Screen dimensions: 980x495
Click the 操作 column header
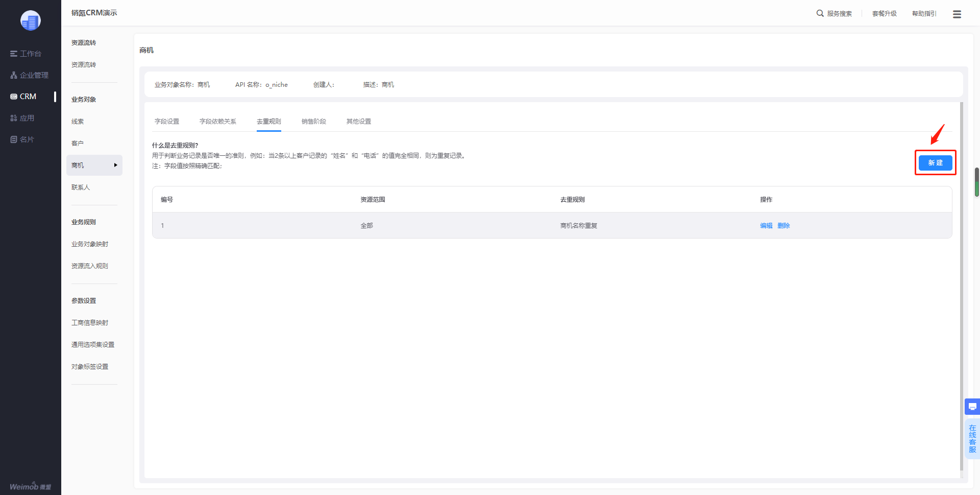click(x=766, y=200)
